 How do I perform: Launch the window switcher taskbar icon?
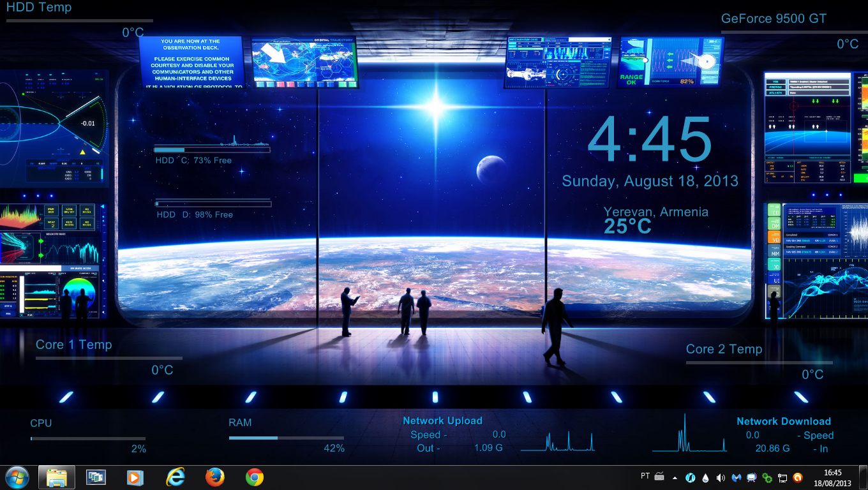click(96, 477)
